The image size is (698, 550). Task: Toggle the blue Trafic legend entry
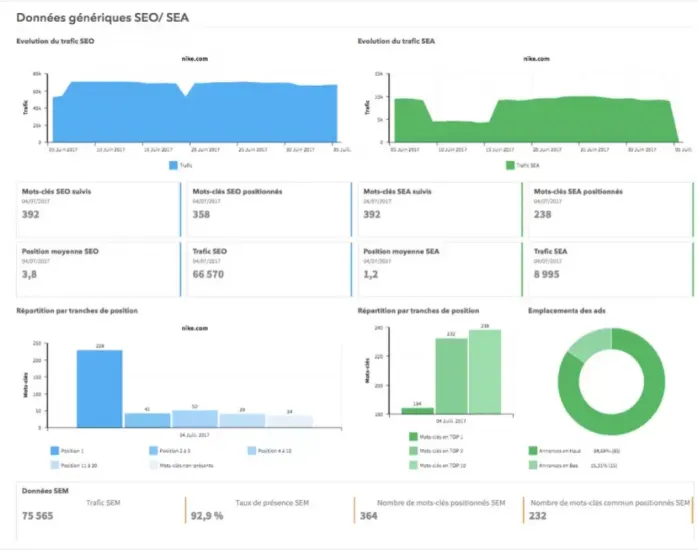181,165
